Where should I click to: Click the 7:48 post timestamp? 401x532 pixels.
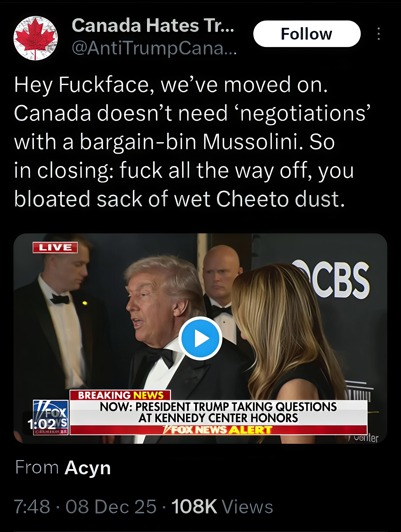coord(32,506)
